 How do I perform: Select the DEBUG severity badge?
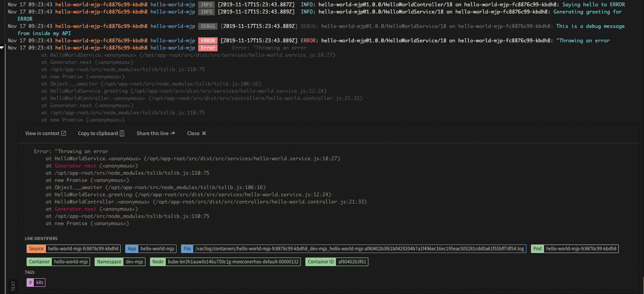click(x=208, y=26)
